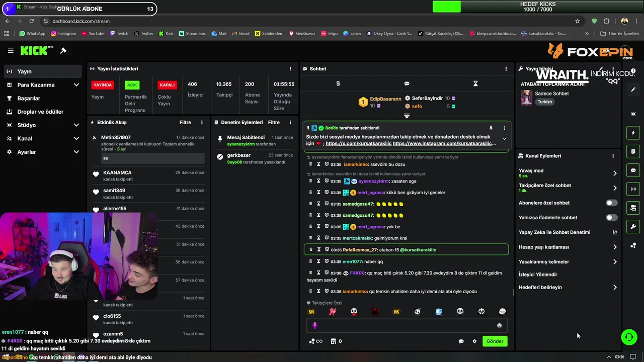Open the hamburger menu beside Kick logo
The image size is (644, 362).
[11, 51]
